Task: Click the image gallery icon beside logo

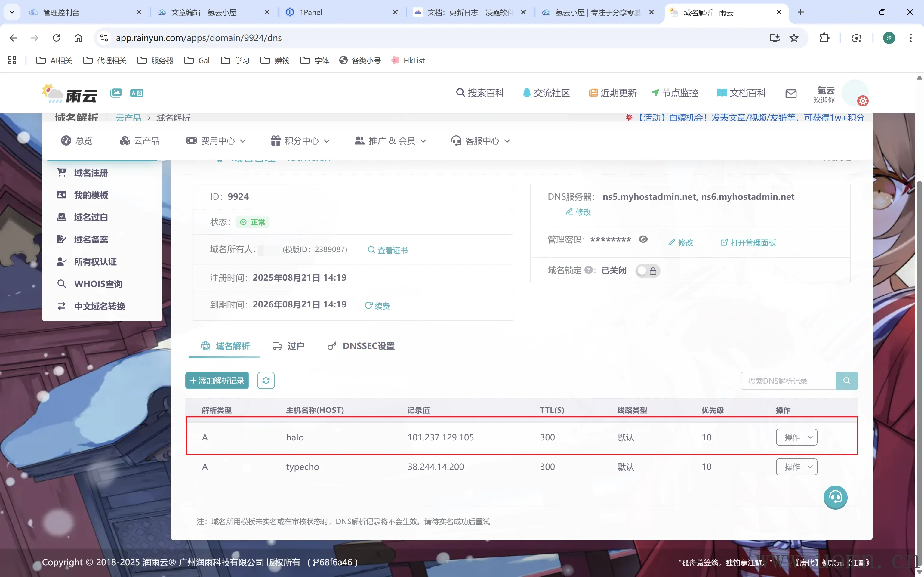Action: [116, 93]
